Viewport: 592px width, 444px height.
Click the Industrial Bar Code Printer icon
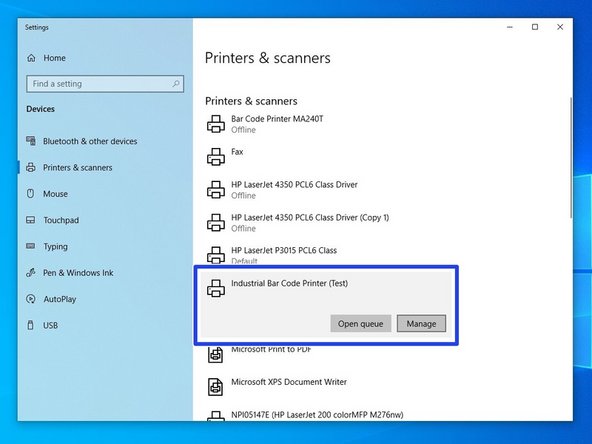click(216, 288)
